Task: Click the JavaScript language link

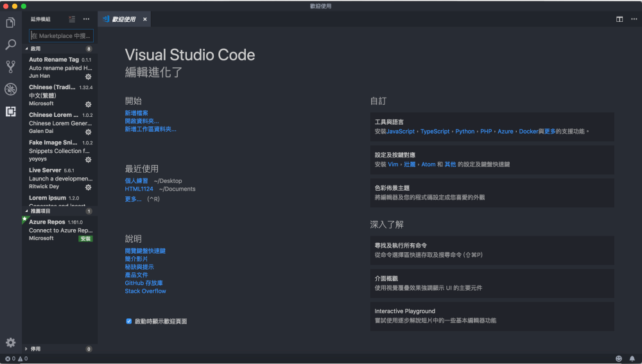Action: click(x=401, y=132)
